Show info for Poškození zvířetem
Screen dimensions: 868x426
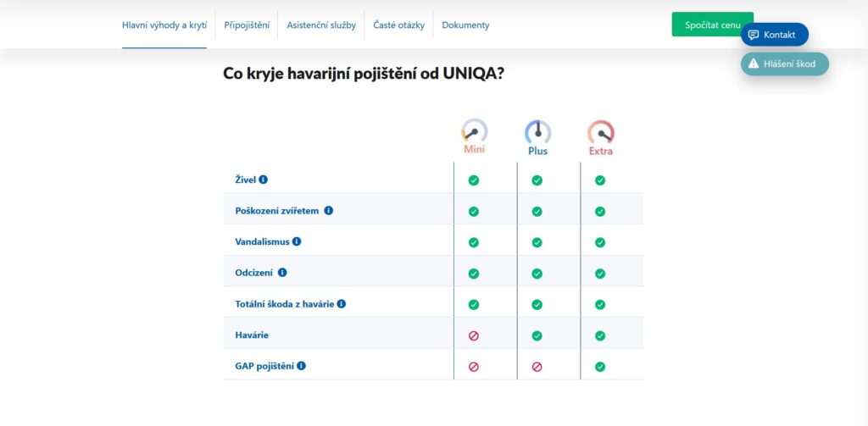pos(329,211)
